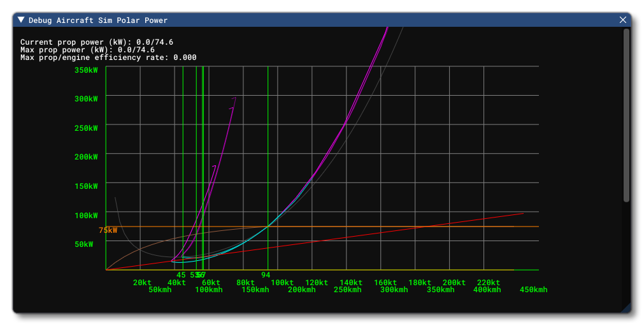Click the 350kW label on the power axis
This screenshot has height=326, width=644.
pos(86,70)
